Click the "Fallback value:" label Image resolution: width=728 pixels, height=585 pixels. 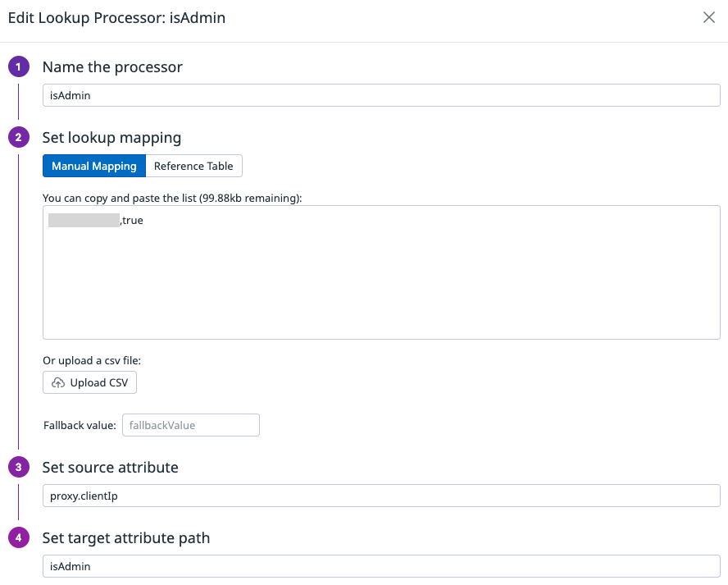pyautogui.click(x=80, y=425)
